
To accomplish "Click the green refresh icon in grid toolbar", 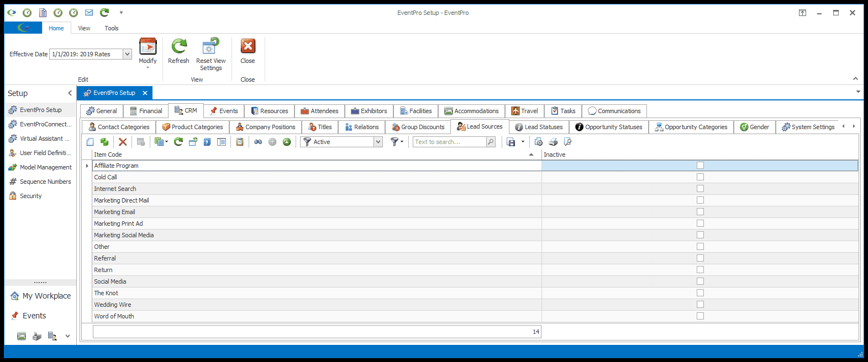I will pyautogui.click(x=178, y=142).
